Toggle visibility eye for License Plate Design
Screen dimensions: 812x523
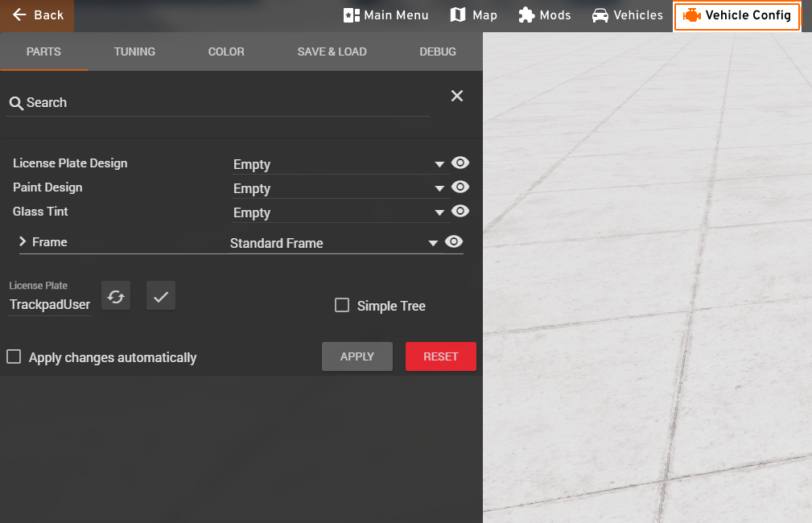coord(460,163)
